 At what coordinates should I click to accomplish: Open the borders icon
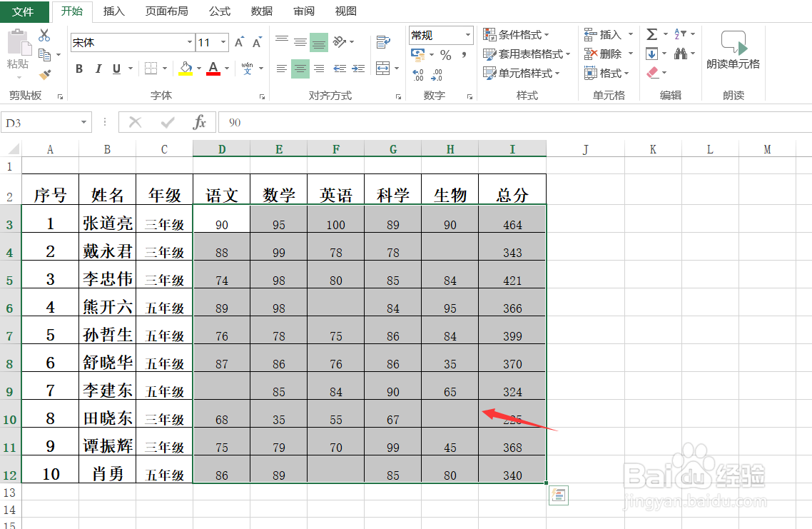151,69
